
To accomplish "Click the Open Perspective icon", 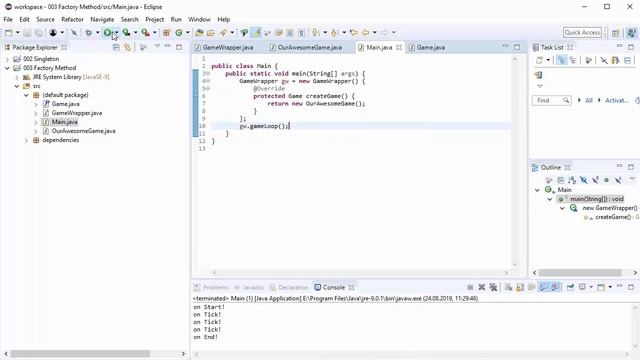I will (616, 33).
